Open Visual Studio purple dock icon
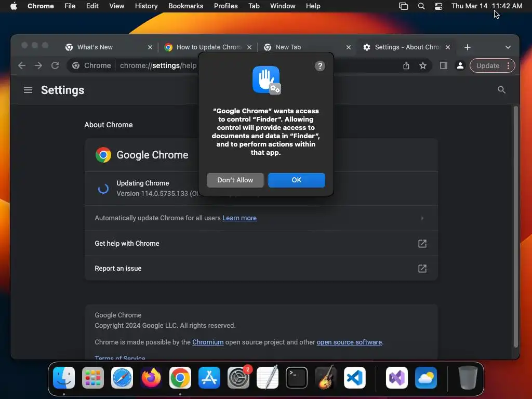The height and width of the screenshot is (399, 532). point(397,378)
